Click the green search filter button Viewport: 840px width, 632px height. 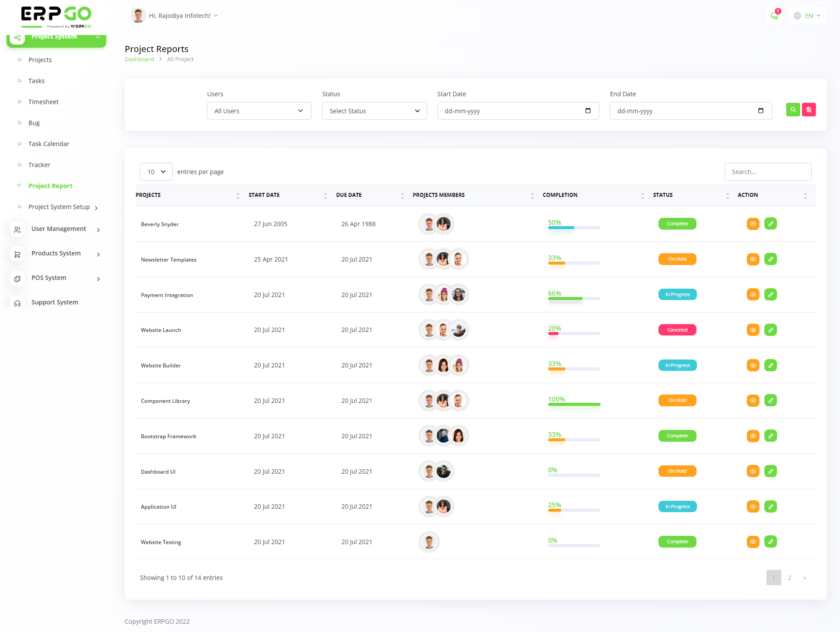[793, 110]
